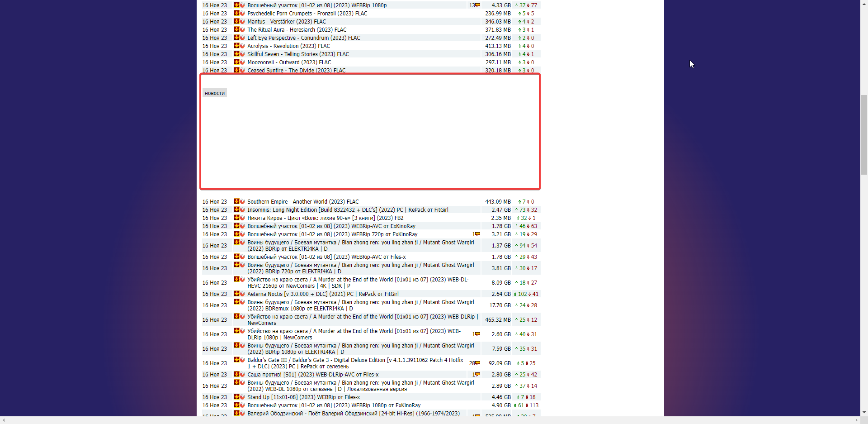Open Left Eye Perspective - Conundrum link
Image resolution: width=868 pixels, height=424 pixels.
point(303,38)
